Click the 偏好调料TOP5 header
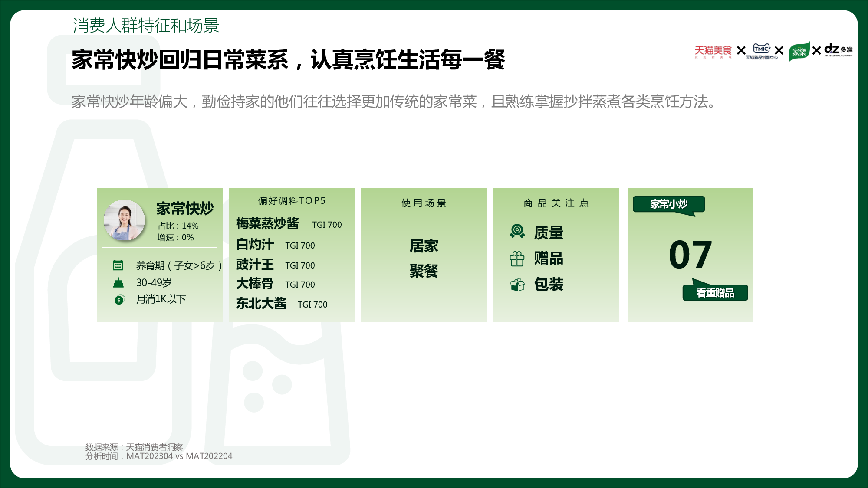The image size is (868, 488). pyautogui.click(x=292, y=201)
